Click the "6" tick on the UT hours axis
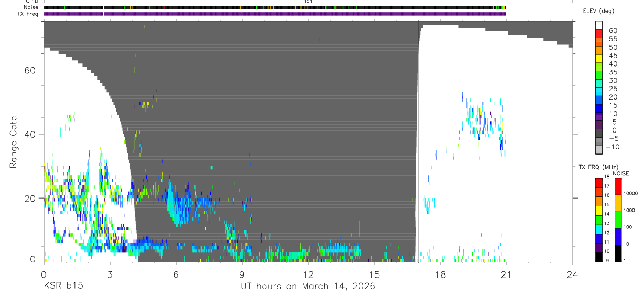This screenshot has height=297, width=644. 176,273
